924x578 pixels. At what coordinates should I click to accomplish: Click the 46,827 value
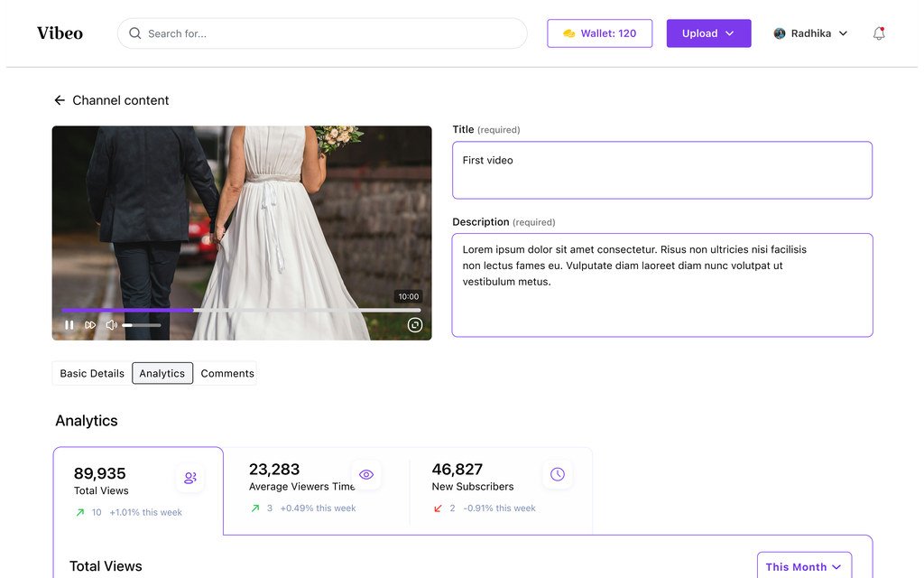click(x=457, y=469)
